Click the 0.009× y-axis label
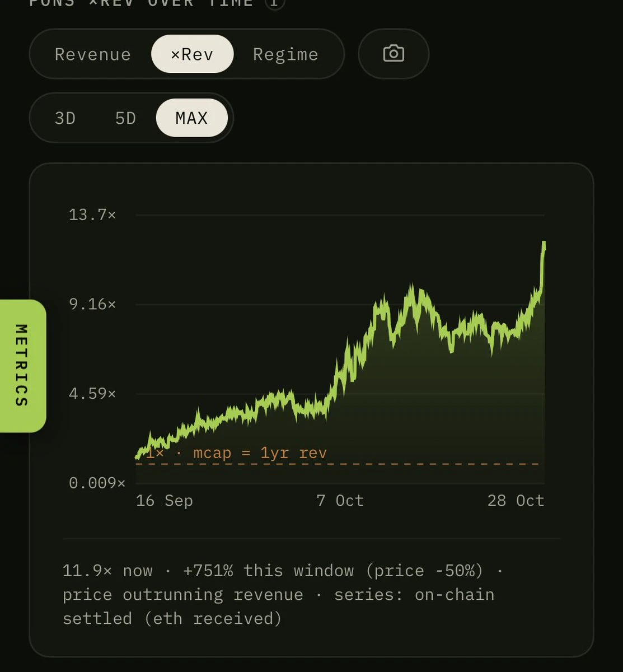The image size is (623, 672). click(x=97, y=483)
